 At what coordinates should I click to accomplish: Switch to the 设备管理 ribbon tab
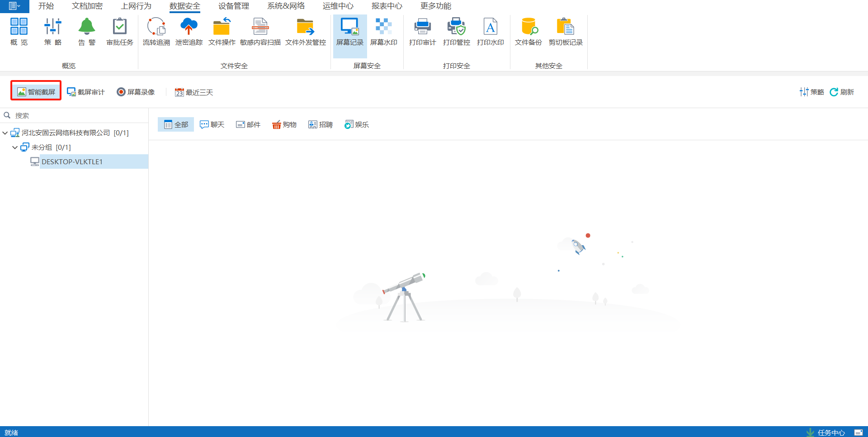pyautogui.click(x=234, y=6)
